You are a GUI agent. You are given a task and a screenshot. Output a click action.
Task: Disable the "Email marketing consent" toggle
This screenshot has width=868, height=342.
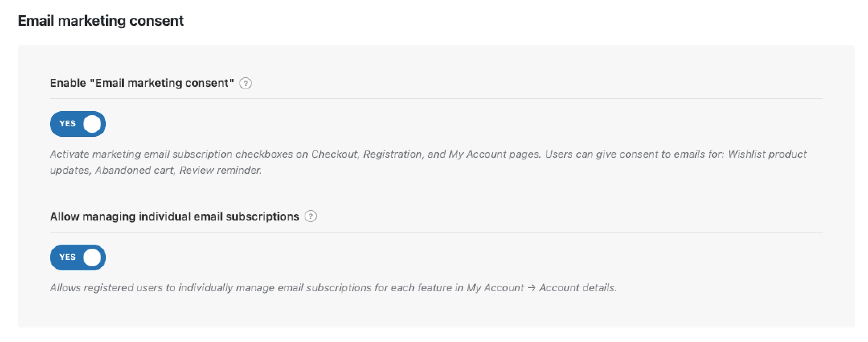(78, 124)
